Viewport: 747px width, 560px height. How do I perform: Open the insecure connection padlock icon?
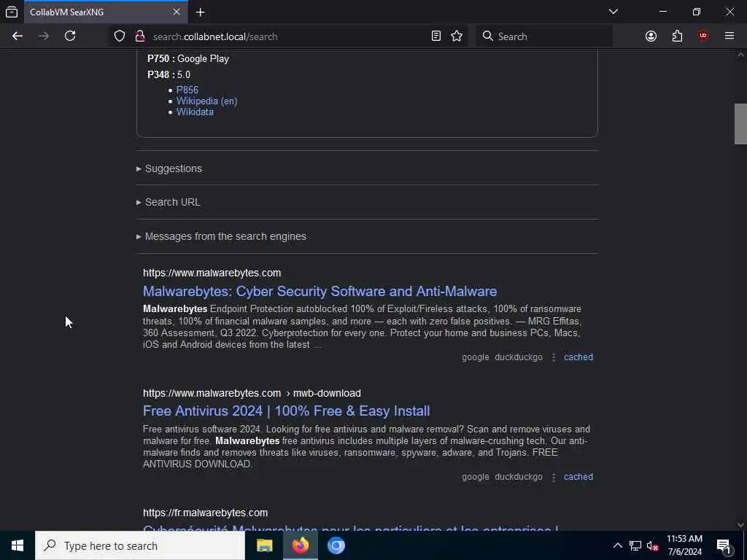(x=139, y=36)
